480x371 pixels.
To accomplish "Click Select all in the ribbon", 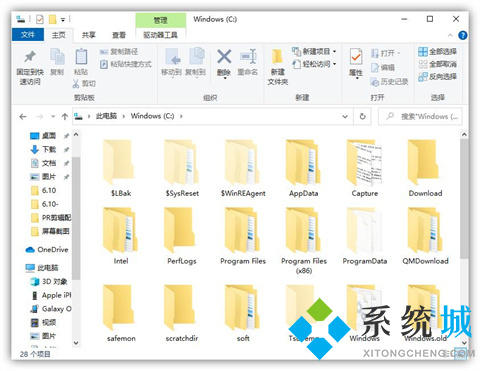I will pos(437,51).
